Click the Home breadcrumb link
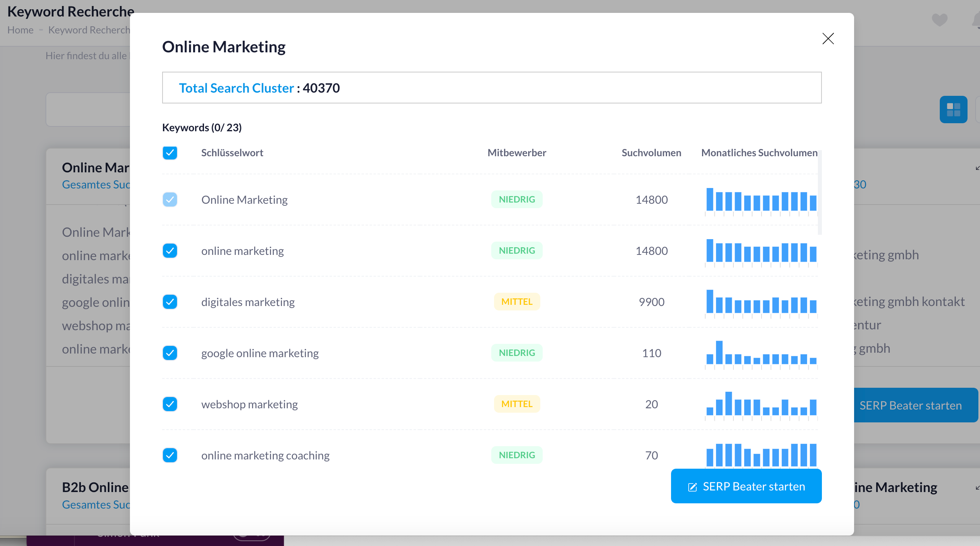Screen dimensions: 980x546 point(21,30)
